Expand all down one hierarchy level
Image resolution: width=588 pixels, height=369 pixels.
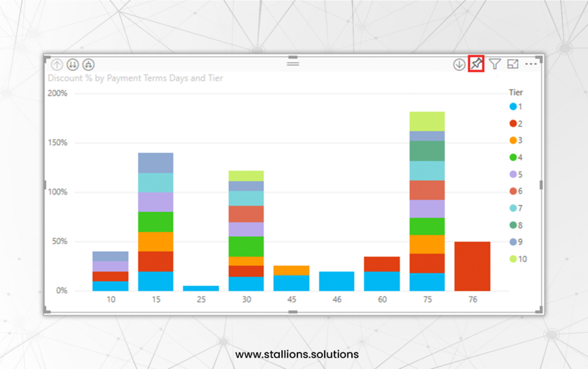[x=88, y=64]
